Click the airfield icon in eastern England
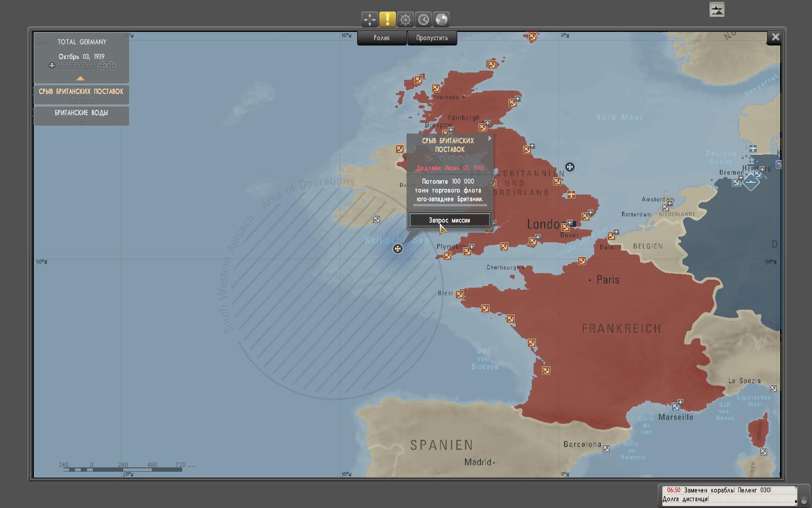This screenshot has width=812, height=508. [571, 194]
